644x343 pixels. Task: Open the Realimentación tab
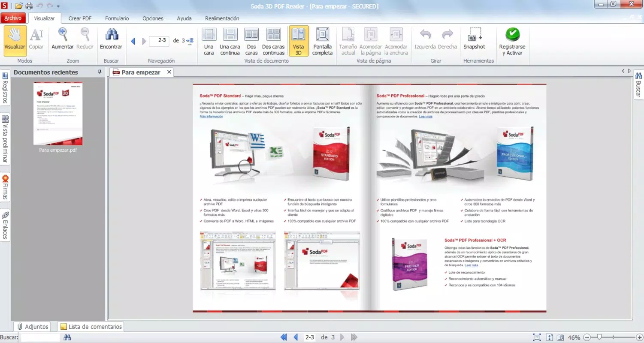click(x=222, y=18)
